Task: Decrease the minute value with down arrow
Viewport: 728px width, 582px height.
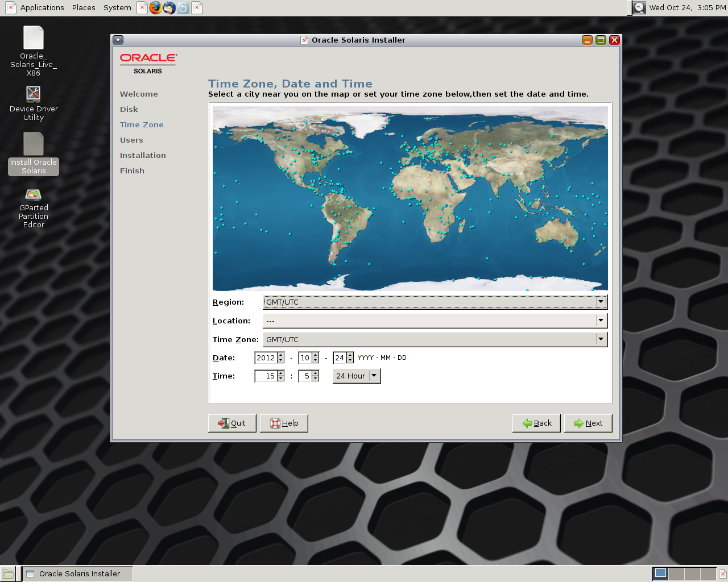Action: click(315, 379)
